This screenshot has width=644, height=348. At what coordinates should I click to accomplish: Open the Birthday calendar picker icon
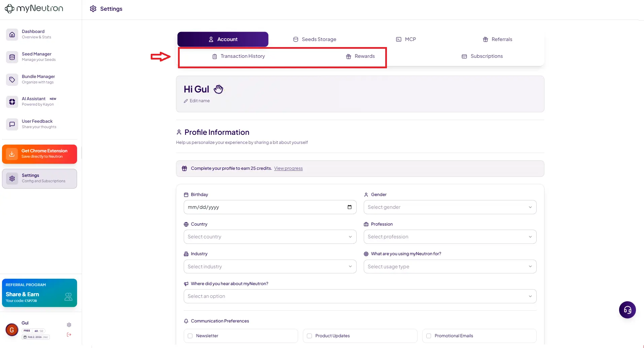tap(350, 207)
